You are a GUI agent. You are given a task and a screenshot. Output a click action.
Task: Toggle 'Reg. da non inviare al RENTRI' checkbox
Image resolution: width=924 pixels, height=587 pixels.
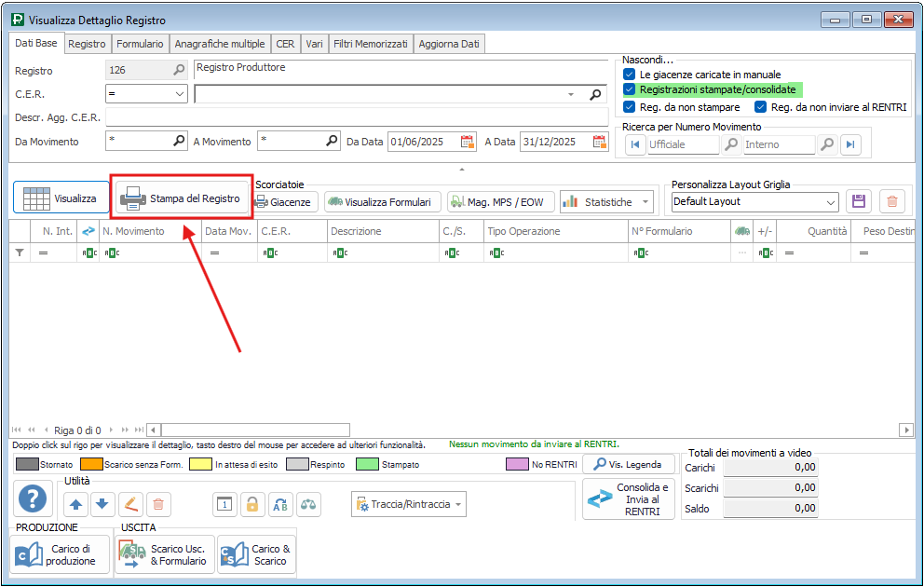coord(760,107)
